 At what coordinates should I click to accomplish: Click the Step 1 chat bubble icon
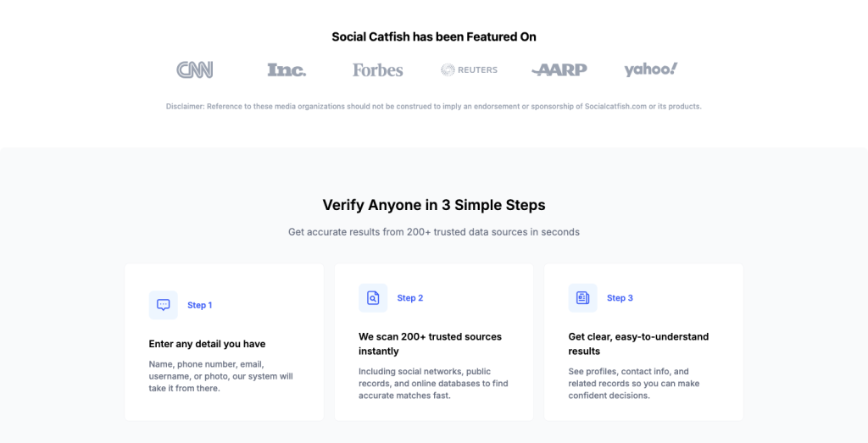(x=164, y=305)
